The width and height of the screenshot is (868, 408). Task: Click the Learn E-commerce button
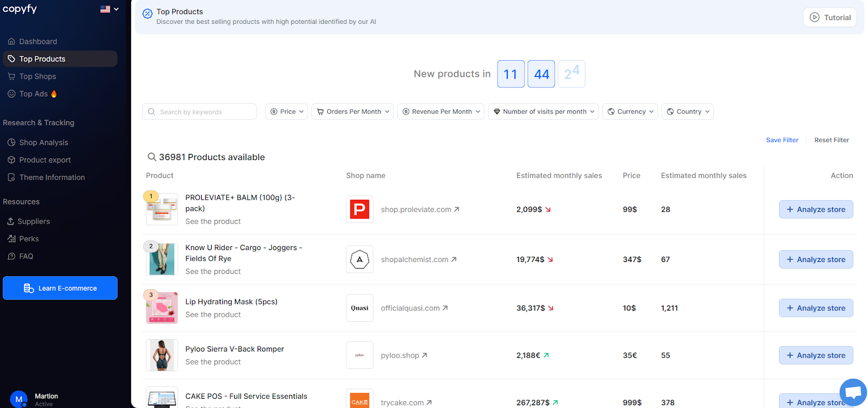pos(60,288)
